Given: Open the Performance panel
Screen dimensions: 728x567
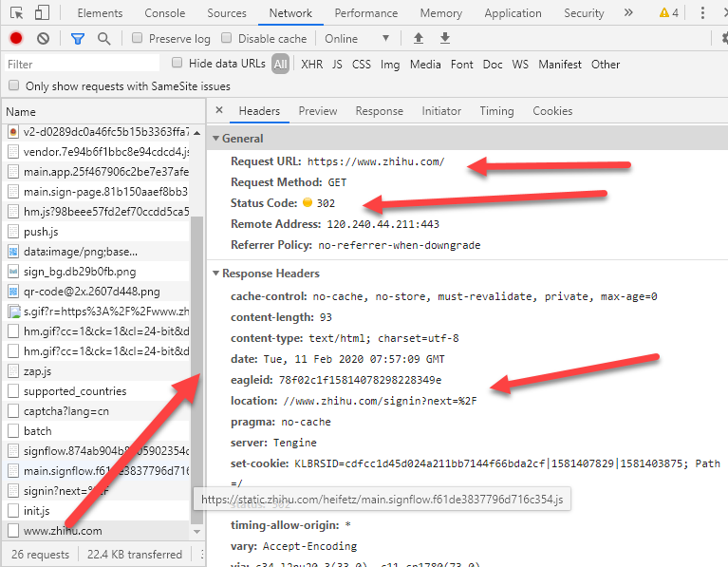Looking at the screenshot, I should 365,13.
